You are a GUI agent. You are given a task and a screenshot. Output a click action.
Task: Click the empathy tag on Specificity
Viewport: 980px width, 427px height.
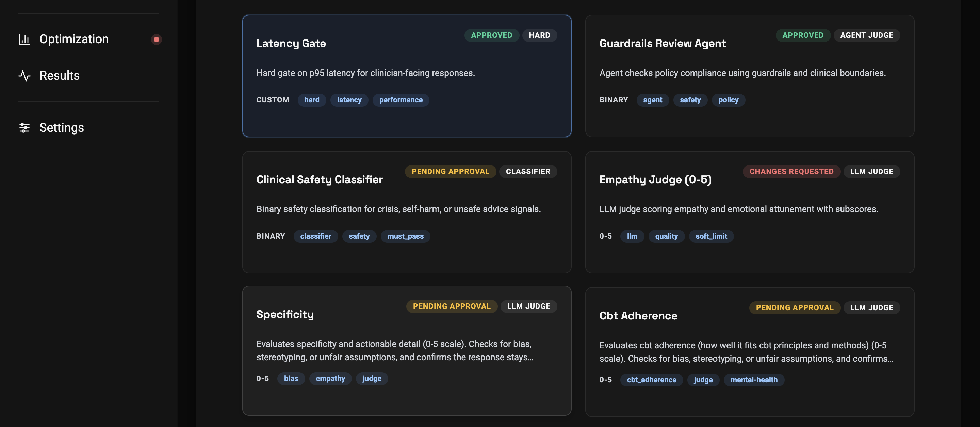pos(330,378)
